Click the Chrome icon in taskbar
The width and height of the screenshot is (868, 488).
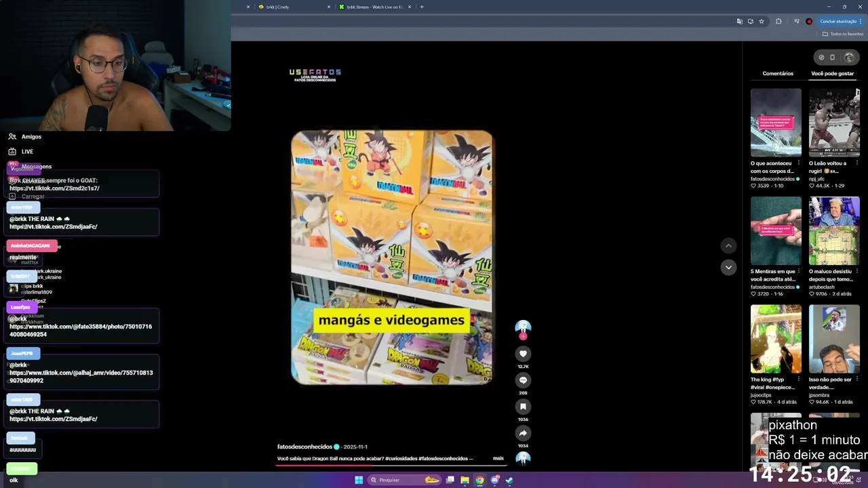coord(479,480)
